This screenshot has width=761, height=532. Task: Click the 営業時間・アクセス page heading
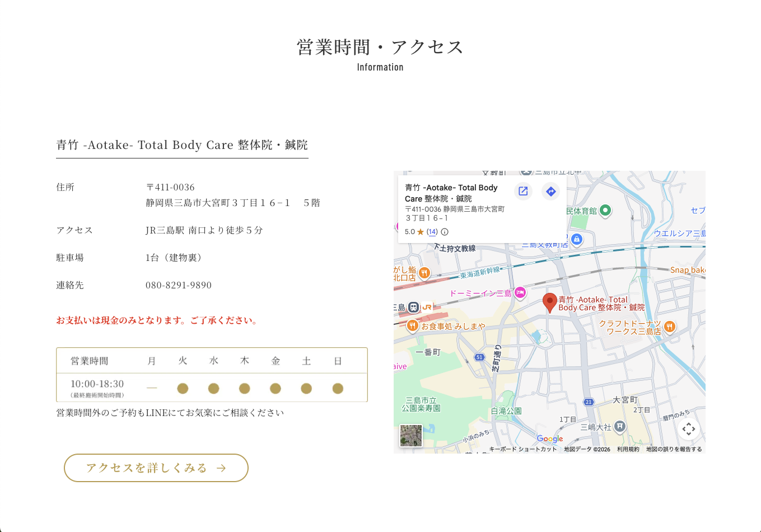tap(380, 47)
